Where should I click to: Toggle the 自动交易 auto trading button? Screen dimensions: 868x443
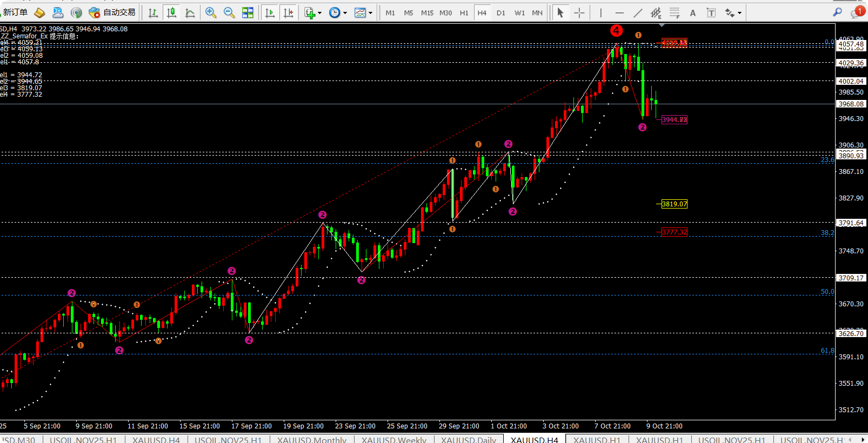pyautogui.click(x=112, y=12)
